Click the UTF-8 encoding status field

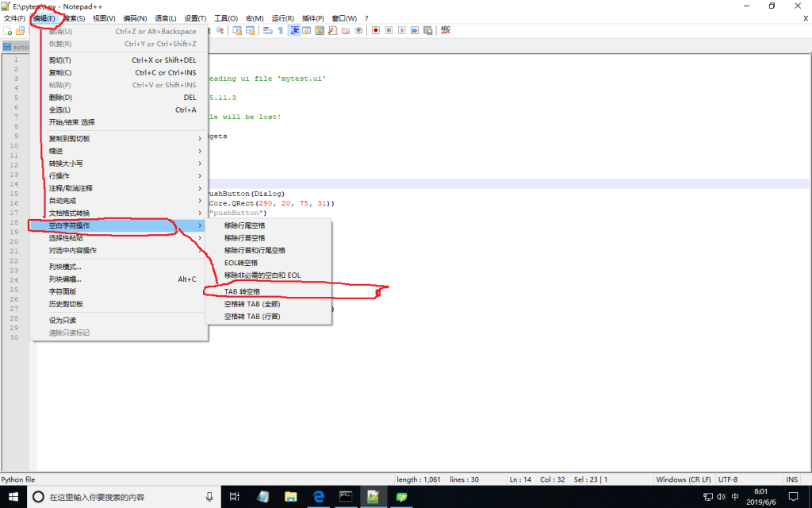(728, 479)
